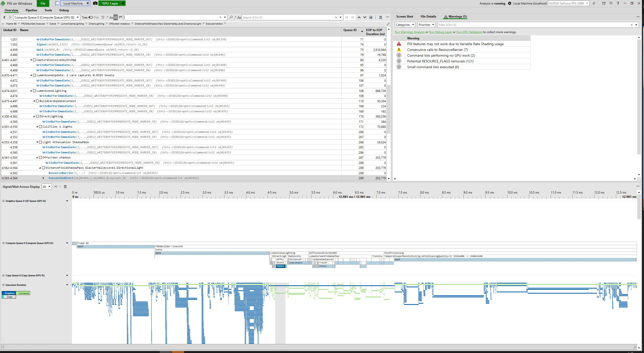The width and height of the screenshot is (644, 353).
Task: Click the event list counters icon
Action: (x=371, y=17)
